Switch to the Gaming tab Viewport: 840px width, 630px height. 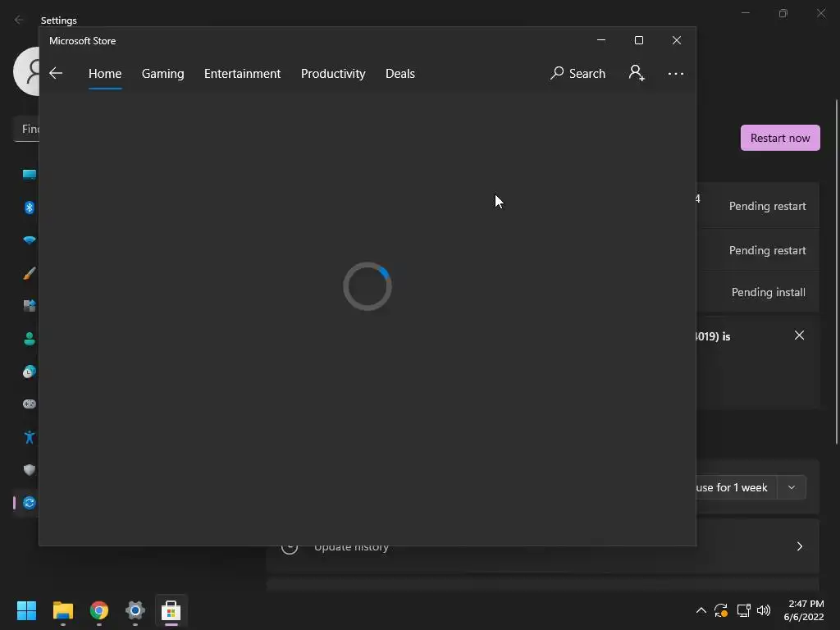pyautogui.click(x=163, y=73)
